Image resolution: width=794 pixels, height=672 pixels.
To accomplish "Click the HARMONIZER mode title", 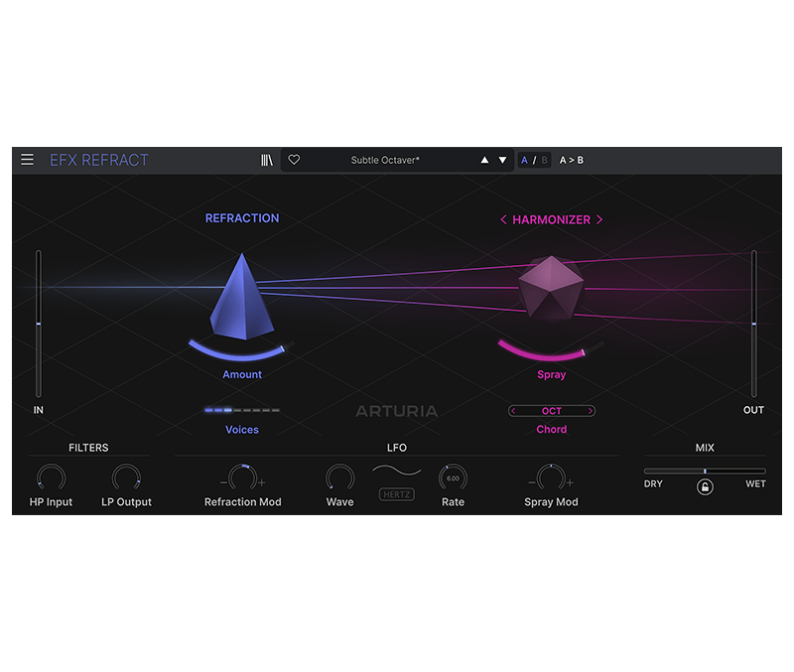I will [552, 219].
